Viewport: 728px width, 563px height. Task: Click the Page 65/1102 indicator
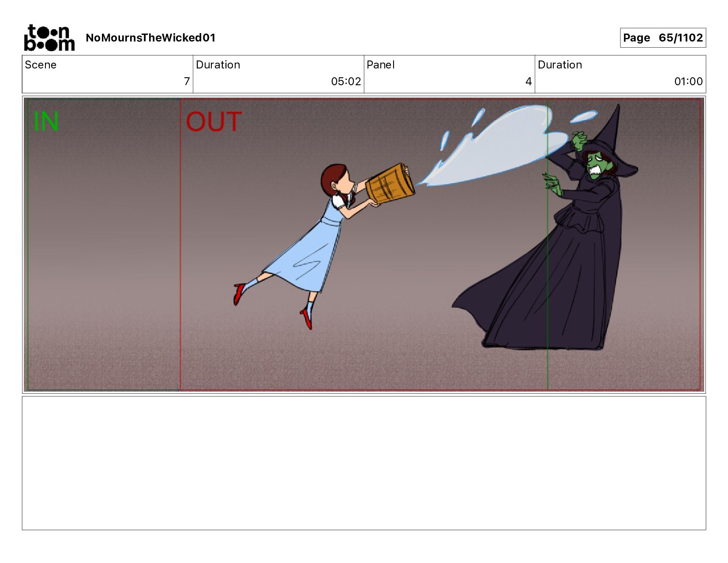click(x=663, y=38)
